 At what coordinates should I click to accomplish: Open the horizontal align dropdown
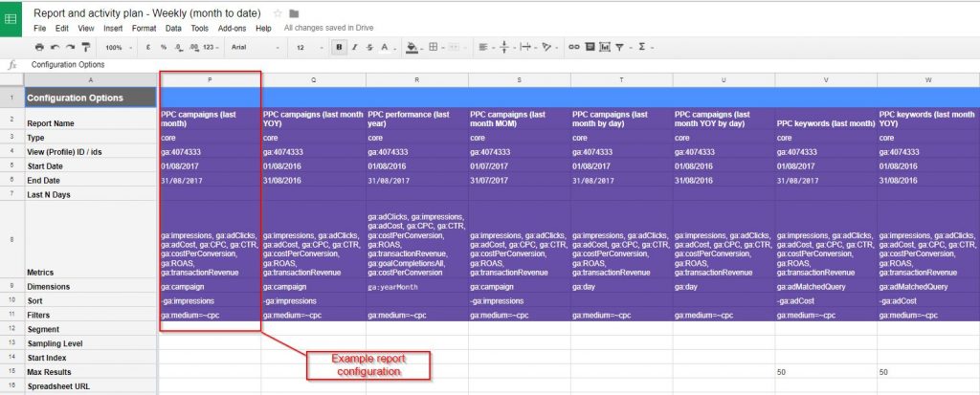(485, 47)
